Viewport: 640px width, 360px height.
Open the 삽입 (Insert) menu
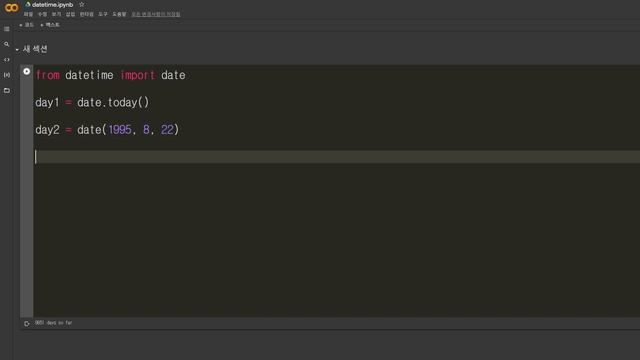click(x=70, y=14)
